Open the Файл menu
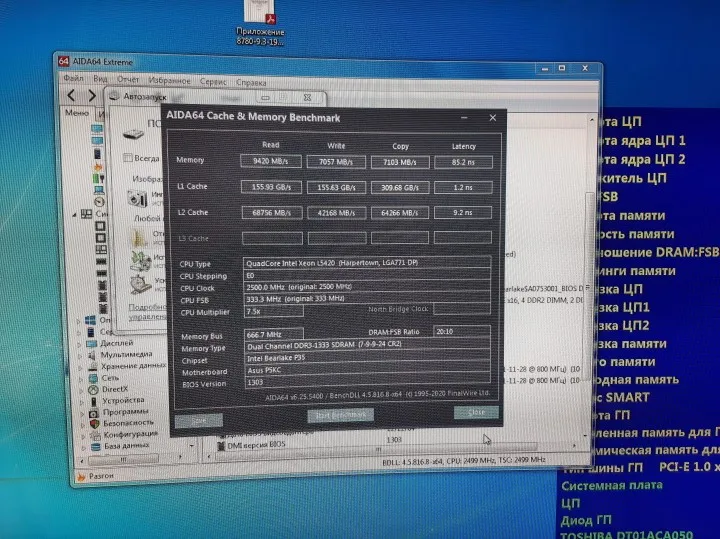This screenshot has height=539, width=720. tap(73, 79)
